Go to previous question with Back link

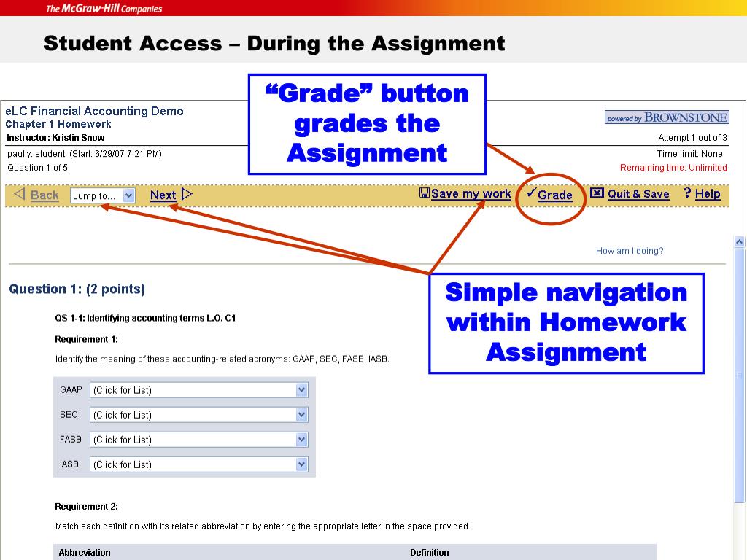(44, 195)
